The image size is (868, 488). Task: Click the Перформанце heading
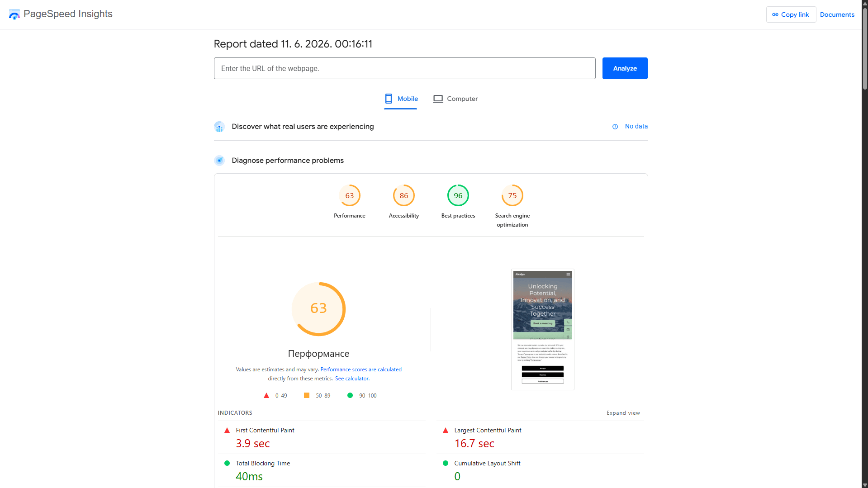319,354
